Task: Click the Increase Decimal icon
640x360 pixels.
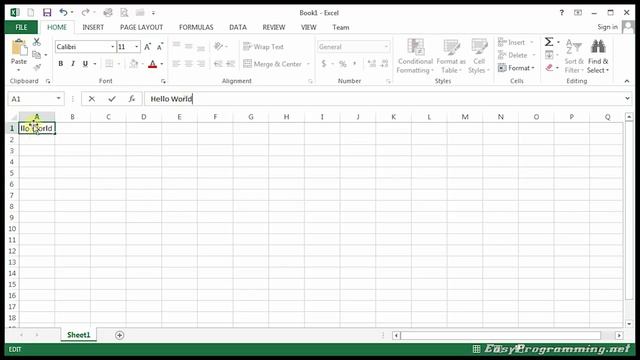Action: tap(371, 64)
